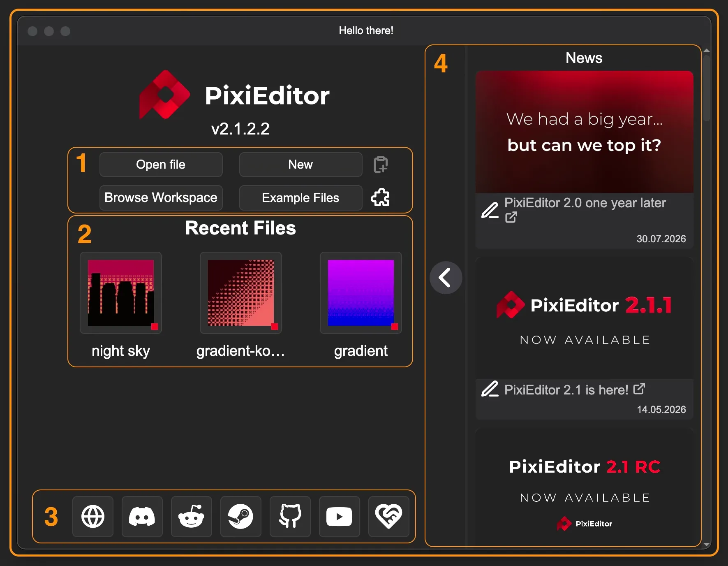This screenshot has width=728, height=566.
Task: Open the purple gradient recent file
Action: point(361,293)
